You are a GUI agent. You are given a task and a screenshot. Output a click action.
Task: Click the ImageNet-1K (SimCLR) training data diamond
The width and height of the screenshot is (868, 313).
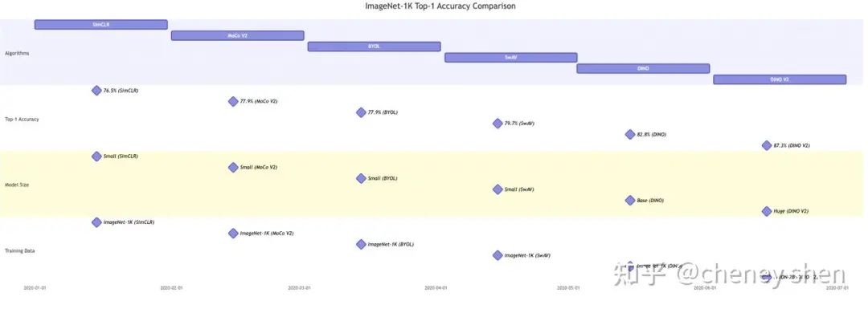[96, 222]
